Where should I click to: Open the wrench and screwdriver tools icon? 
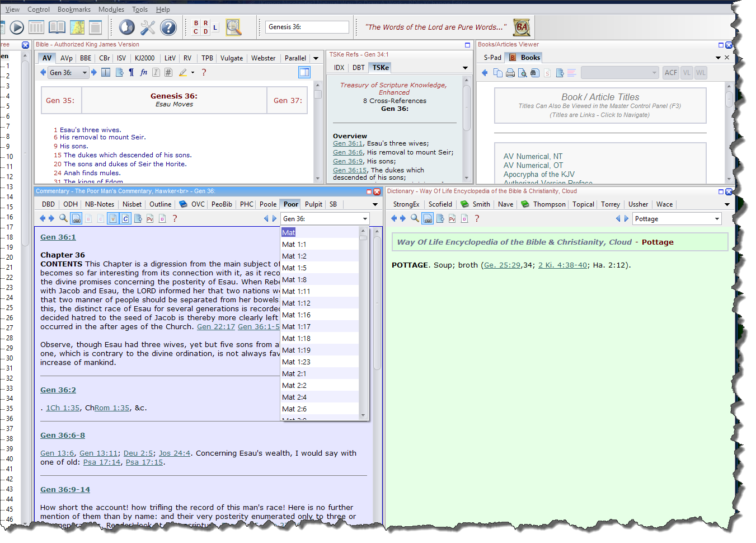(148, 27)
